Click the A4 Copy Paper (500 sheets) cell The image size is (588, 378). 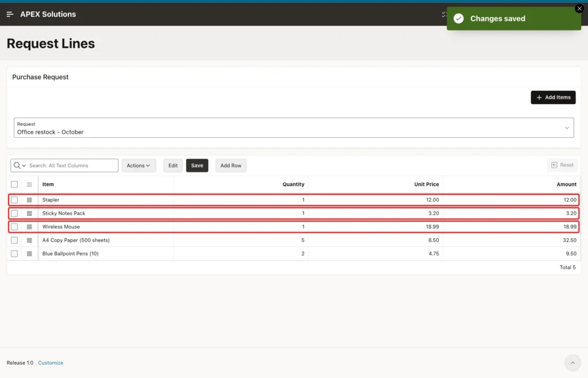106,240
